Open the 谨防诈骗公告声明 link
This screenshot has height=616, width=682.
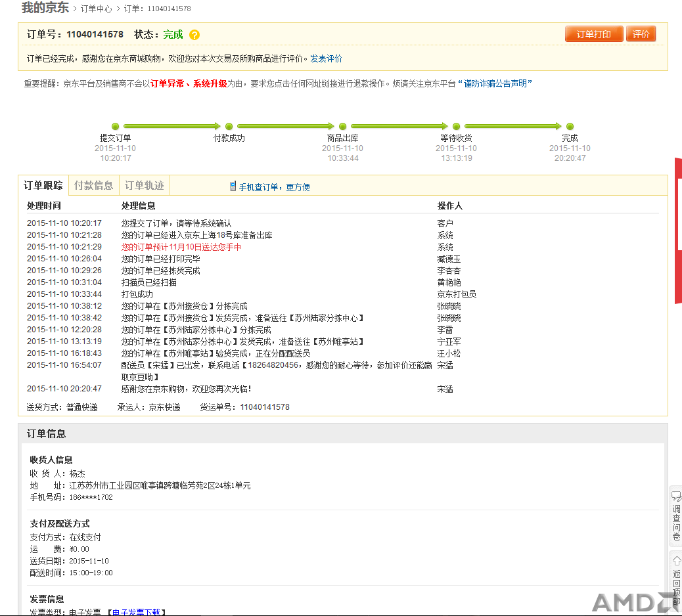pos(495,83)
